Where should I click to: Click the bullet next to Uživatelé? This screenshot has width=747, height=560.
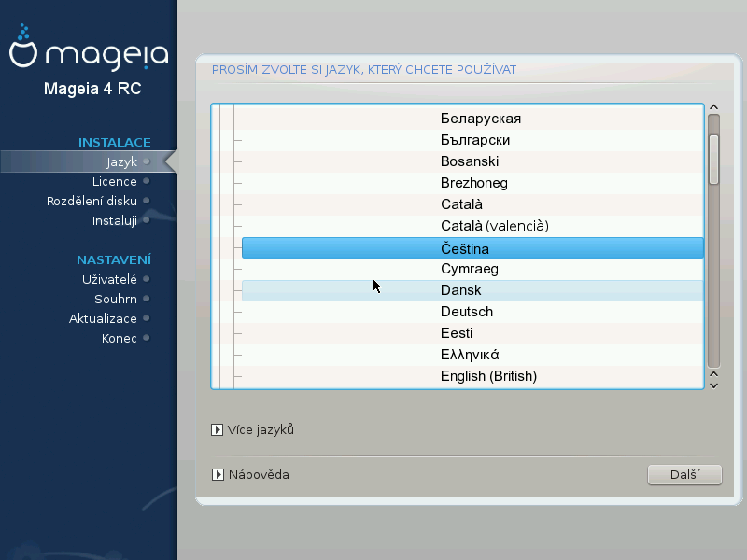[147, 279]
